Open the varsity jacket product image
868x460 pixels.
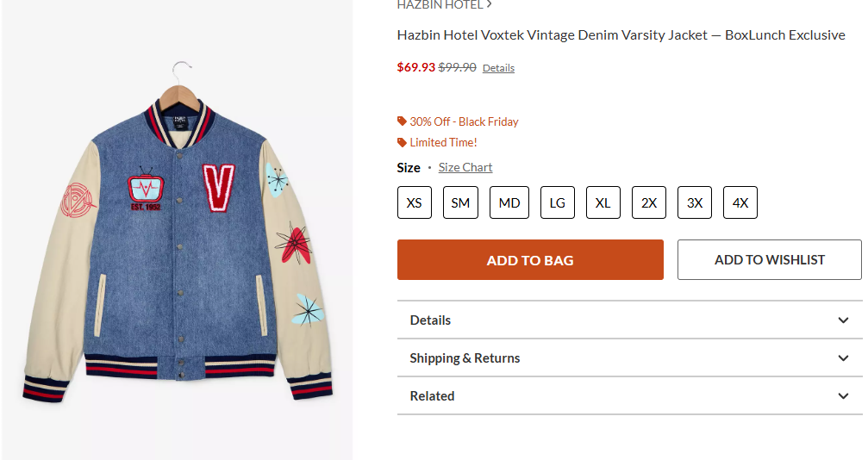coord(178,250)
